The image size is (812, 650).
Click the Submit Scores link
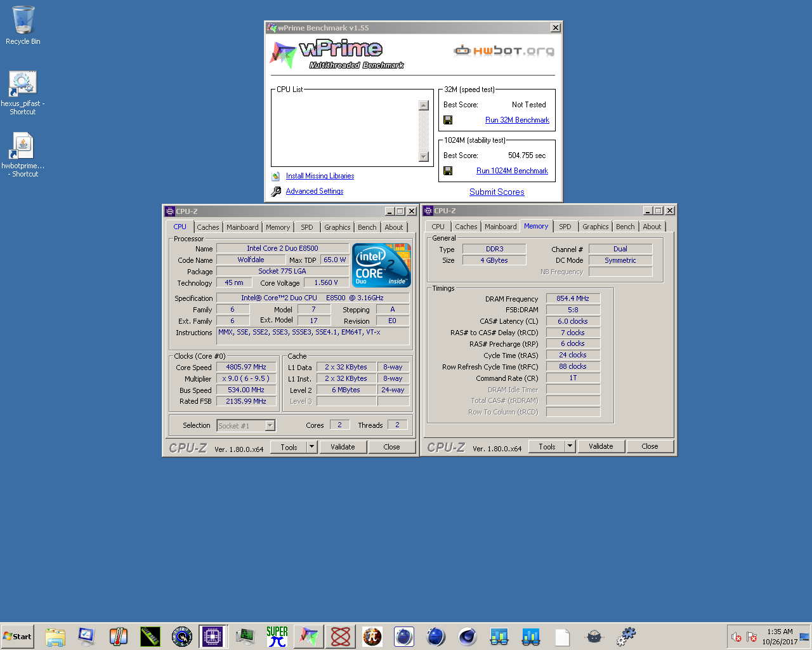pyautogui.click(x=497, y=192)
